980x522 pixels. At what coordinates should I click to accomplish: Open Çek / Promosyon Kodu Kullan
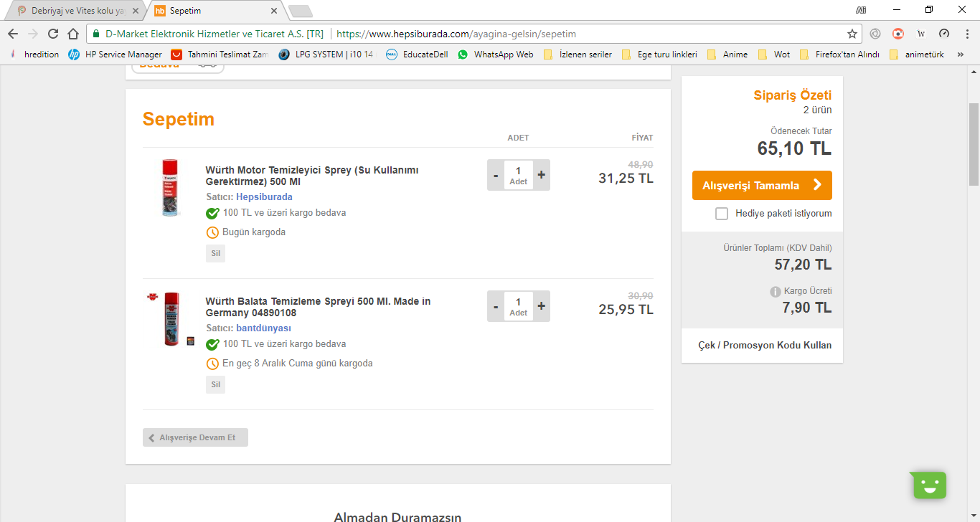coord(765,345)
